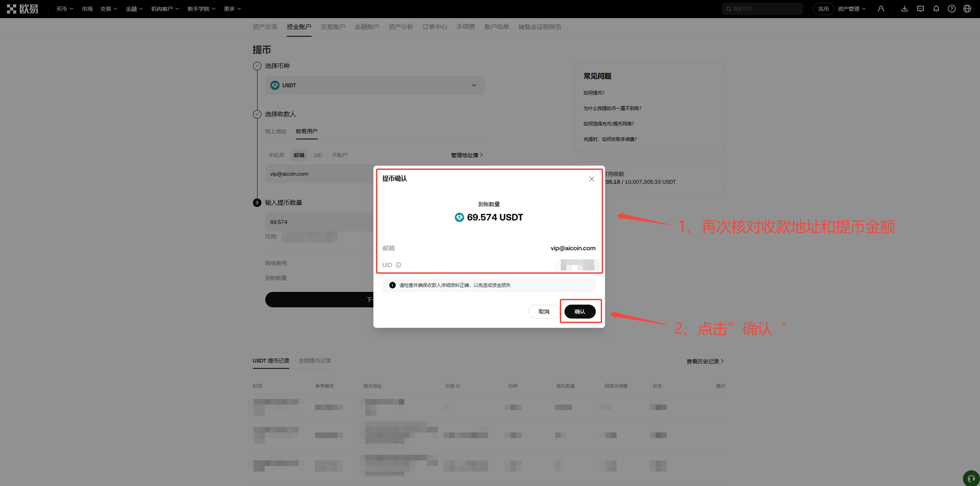Open the help question-mark icon
Screen dimensions: 980x486
pos(951,8)
